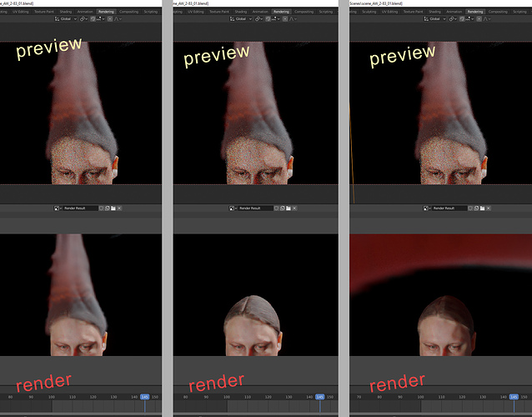This screenshot has width=532, height=417.
Task: Open Global orientation dropdown in right panel
Action: click(x=435, y=19)
